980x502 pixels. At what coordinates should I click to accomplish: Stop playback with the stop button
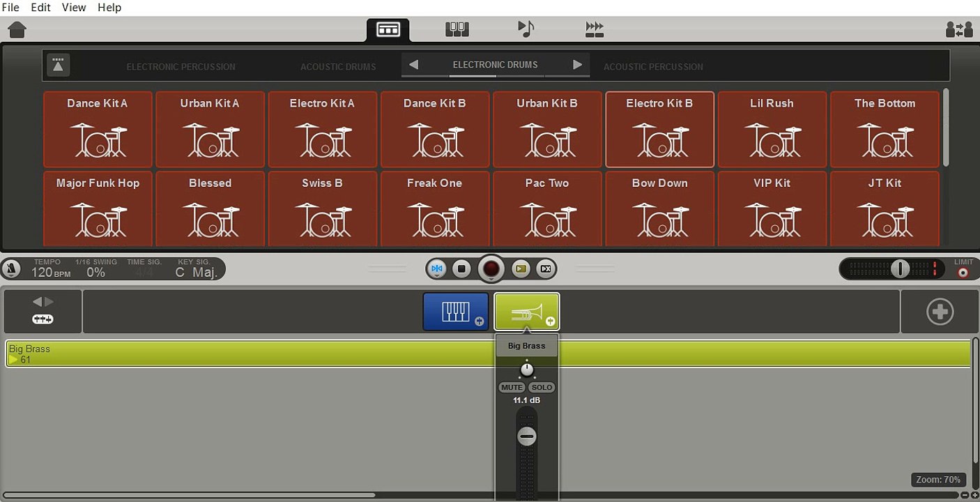[461, 268]
